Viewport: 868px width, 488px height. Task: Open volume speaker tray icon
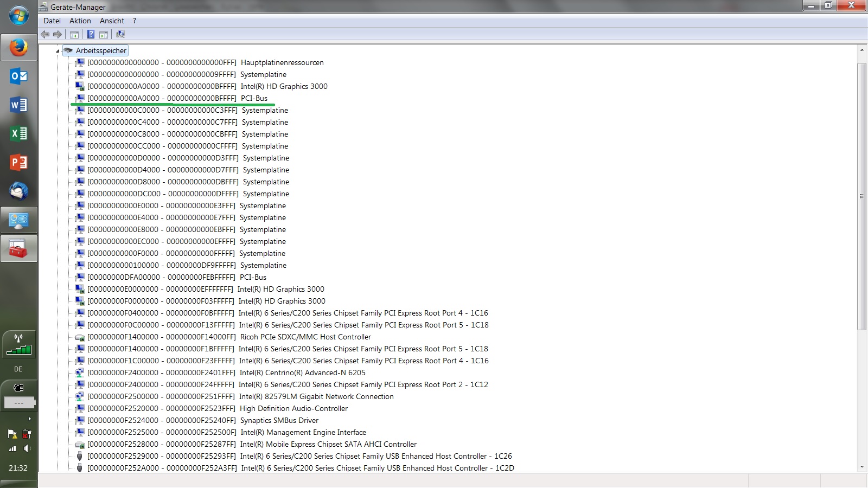click(x=26, y=448)
